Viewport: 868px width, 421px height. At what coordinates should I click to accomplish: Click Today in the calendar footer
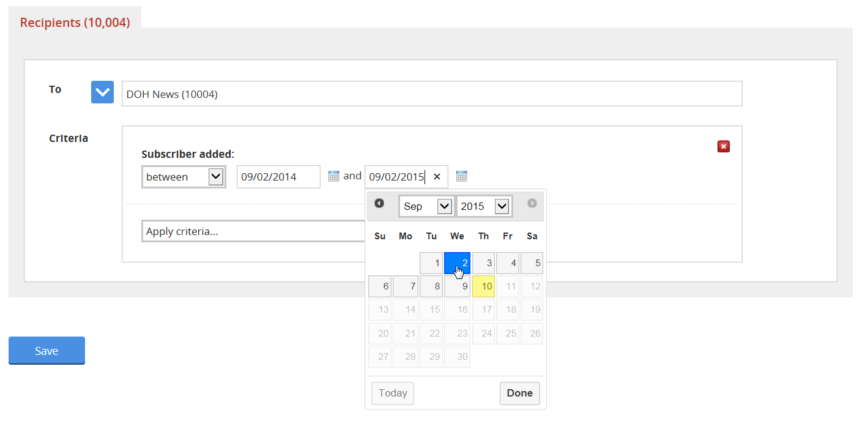392,393
